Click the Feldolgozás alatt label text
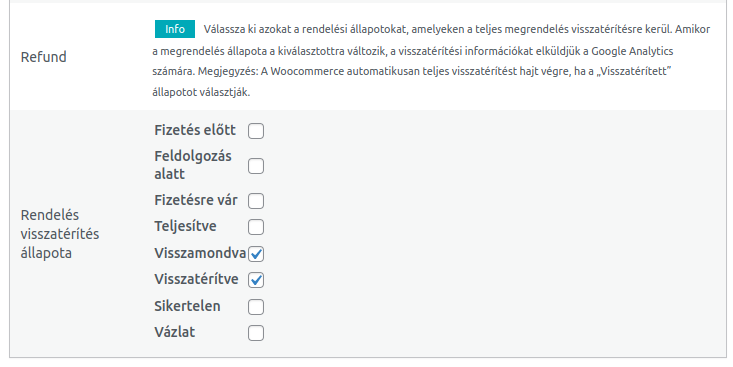The image size is (733, 367). (x=193, y=165)
